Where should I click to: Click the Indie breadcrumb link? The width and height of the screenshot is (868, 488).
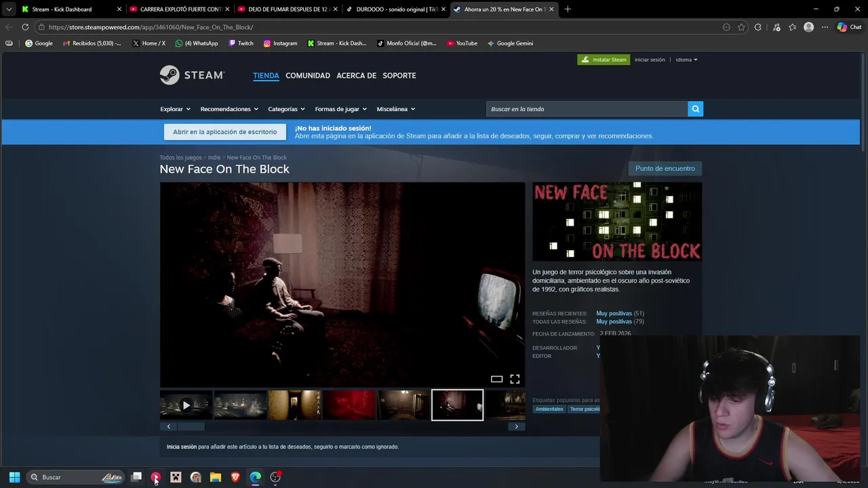[214, 158]
